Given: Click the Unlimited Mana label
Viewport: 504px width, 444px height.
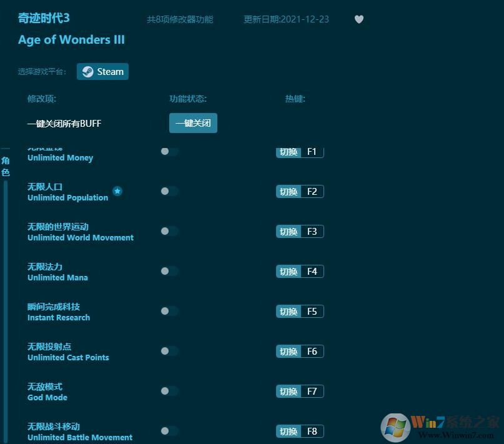Looking at the screenshot, I should click(x=57, y=277).
